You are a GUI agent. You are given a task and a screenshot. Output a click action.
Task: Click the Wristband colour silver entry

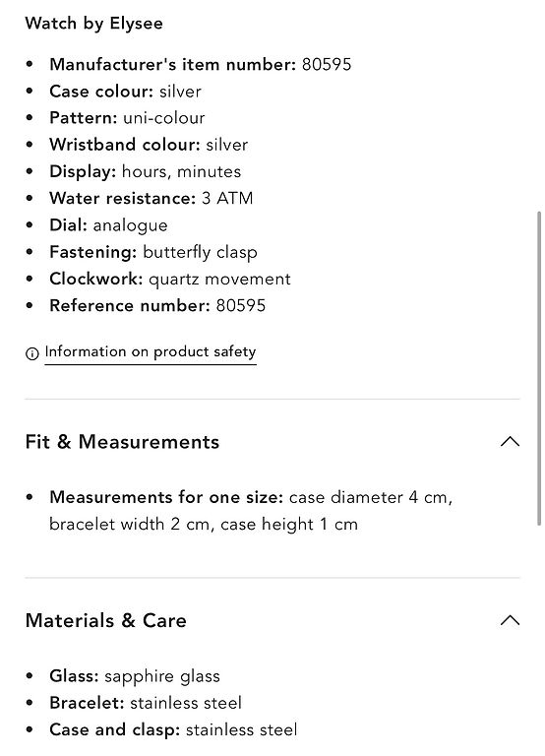click(x=149, y=145)
